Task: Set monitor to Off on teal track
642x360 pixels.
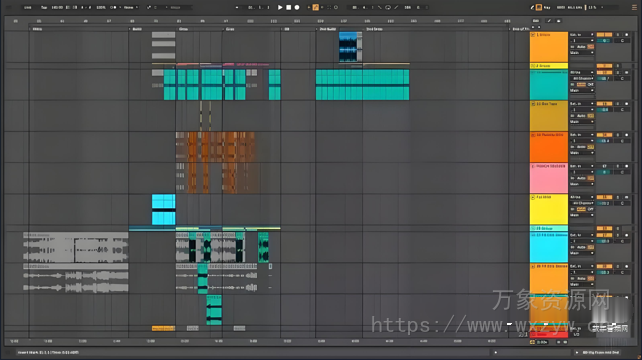Action: point(590,84)
